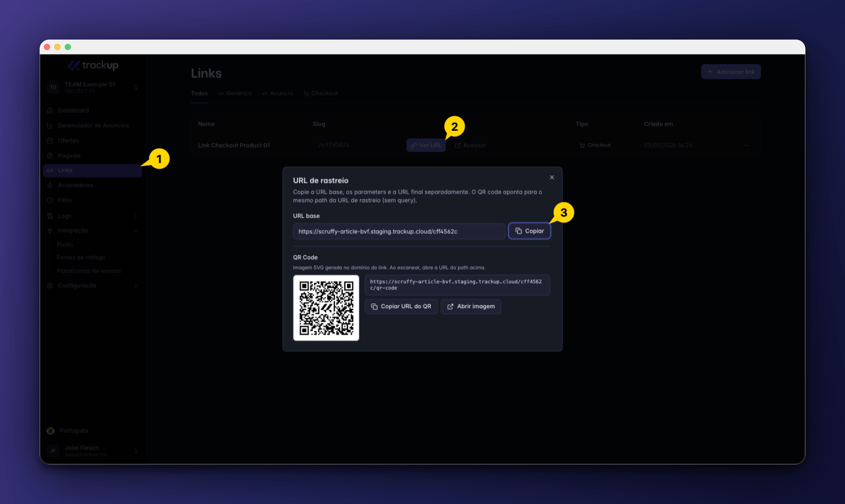The height and width of the screenshot is (504, 845).
Task: Click the URL base input field
Action: tap(399, 231)
